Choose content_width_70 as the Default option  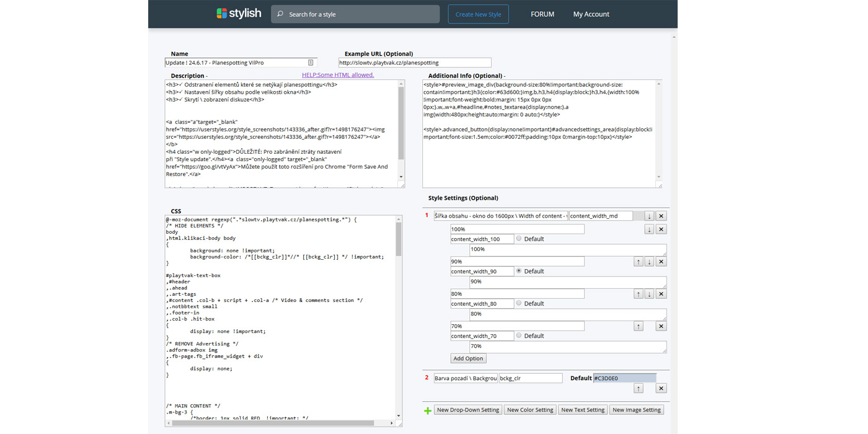519,335
